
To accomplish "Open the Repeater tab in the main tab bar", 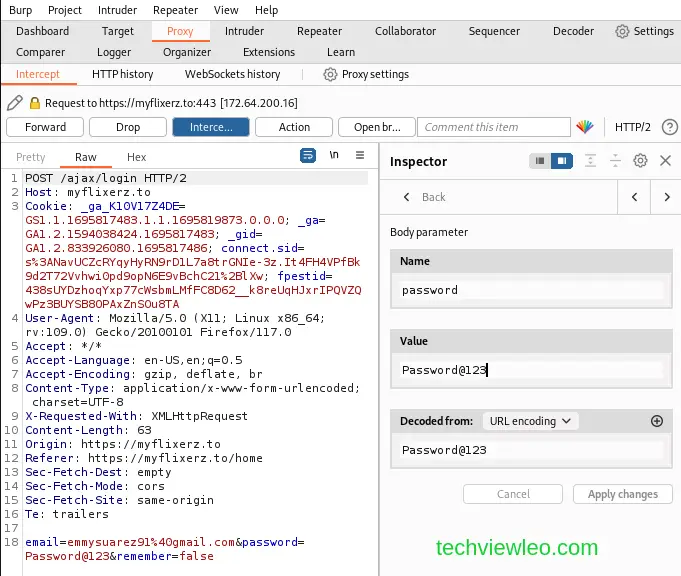I will click(x=319, y=31).
